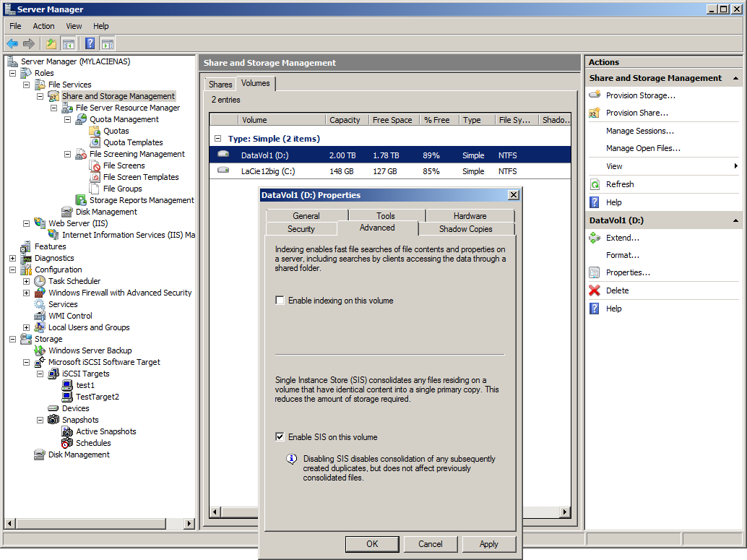Click the % Free column header
This screenshot has width=747, height=560.
point(437,120)
